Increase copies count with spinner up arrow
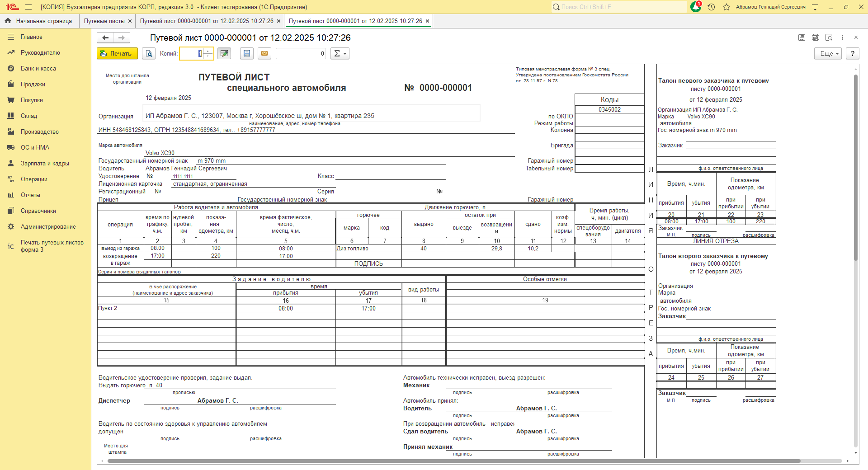Viewport: 868px width, 470px height. click(208, 51)
